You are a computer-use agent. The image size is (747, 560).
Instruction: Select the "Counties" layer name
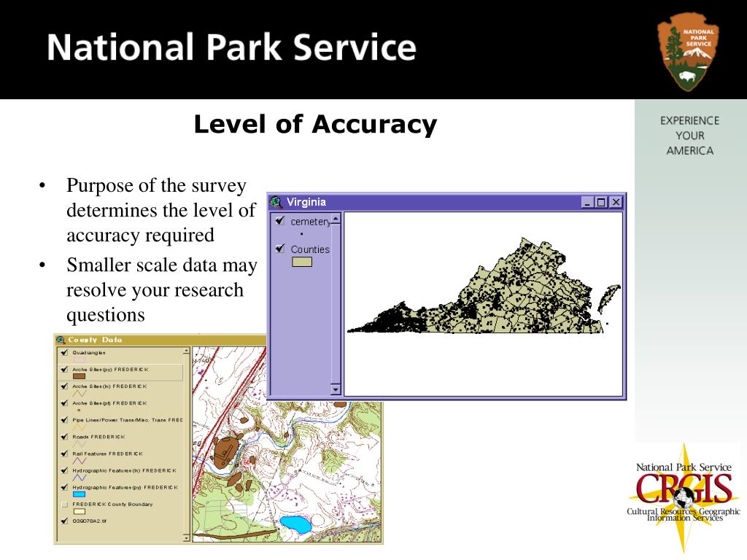point(310,249)
